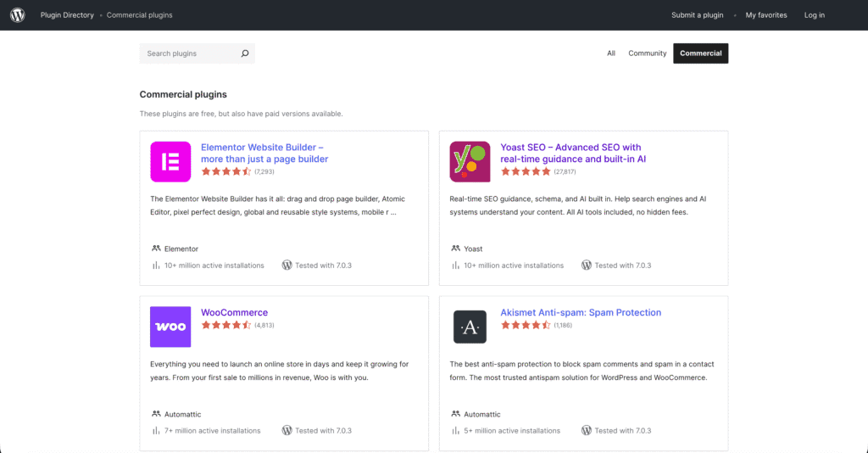Click WordPress icon beside WooCommerce's Tested with

tap(287, 430)
